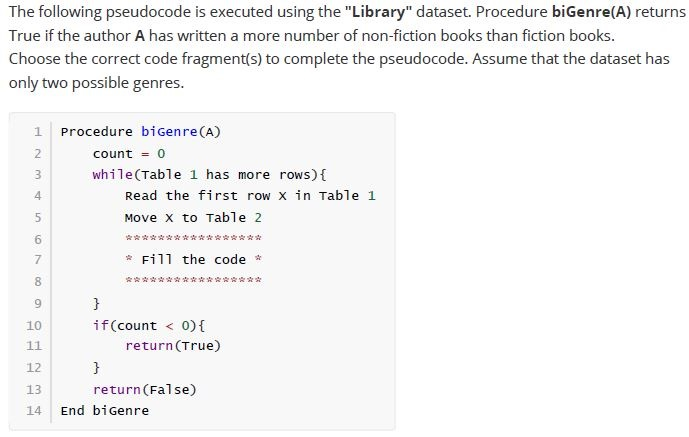
Task: Click the while loop condition line
Action: (209, 175)
